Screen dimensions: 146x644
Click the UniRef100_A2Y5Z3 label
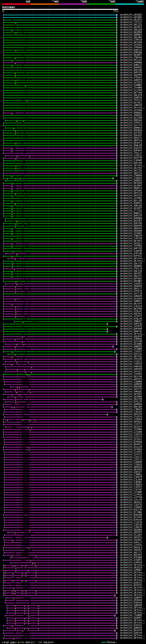pyautogui.click(x=131, y=82)
